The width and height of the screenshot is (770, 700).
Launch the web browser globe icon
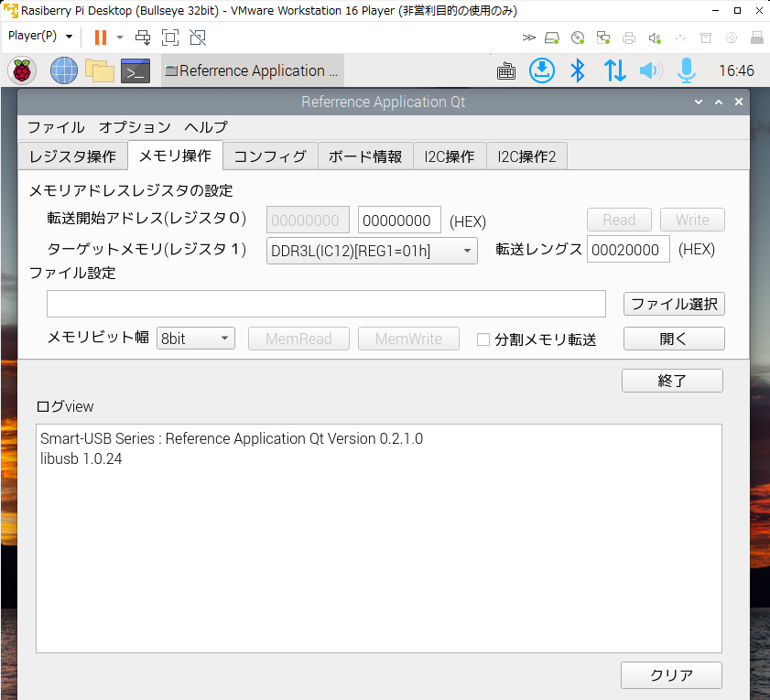click(x=64, y=70)
